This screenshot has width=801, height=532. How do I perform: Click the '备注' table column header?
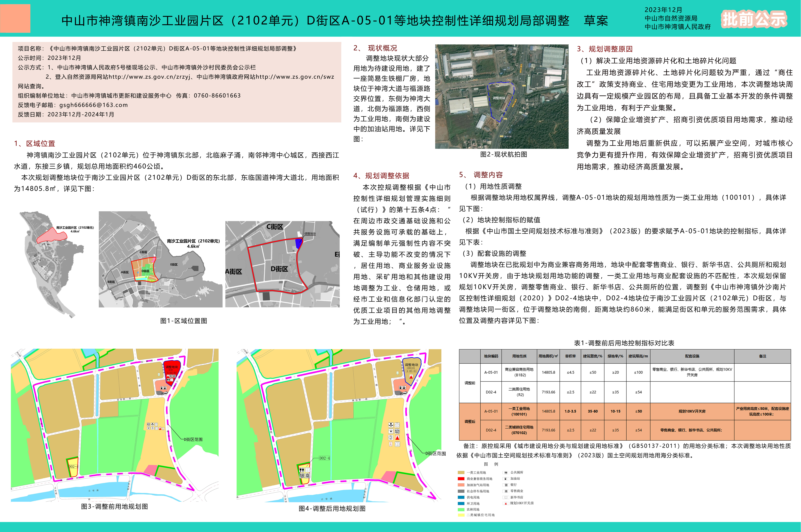(x=763, y=356)
